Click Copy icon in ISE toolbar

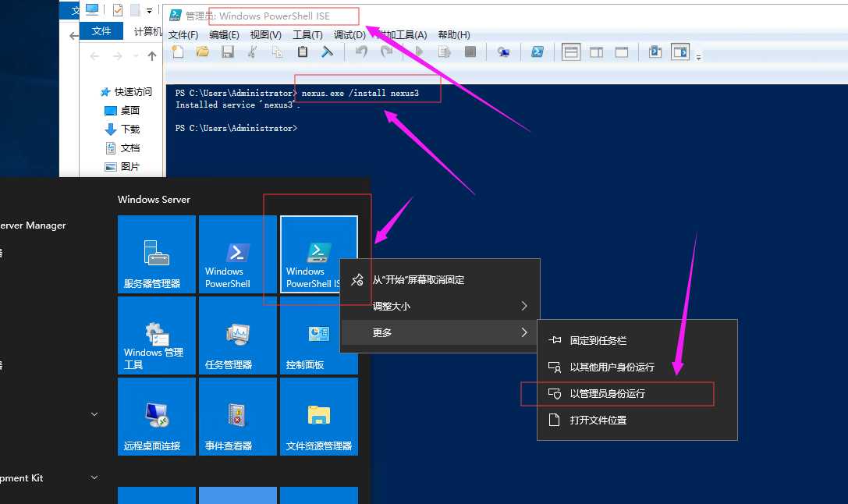click(x=278, y=52)
